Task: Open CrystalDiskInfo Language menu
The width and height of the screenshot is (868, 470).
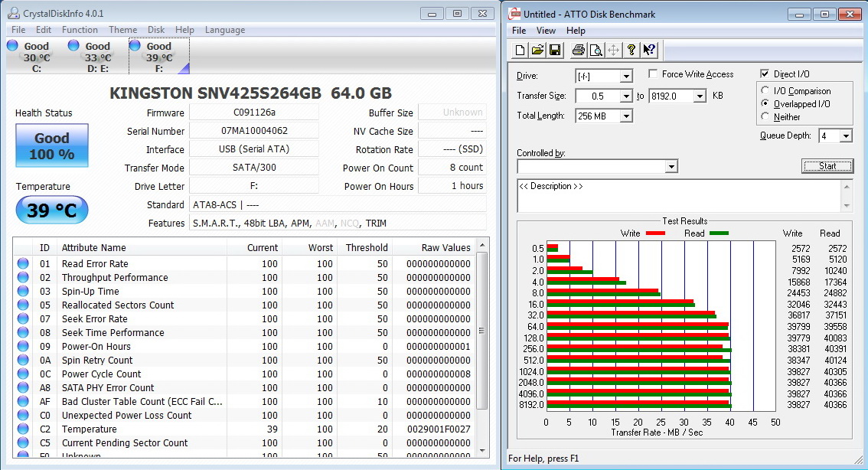Action: coord(225,30)
